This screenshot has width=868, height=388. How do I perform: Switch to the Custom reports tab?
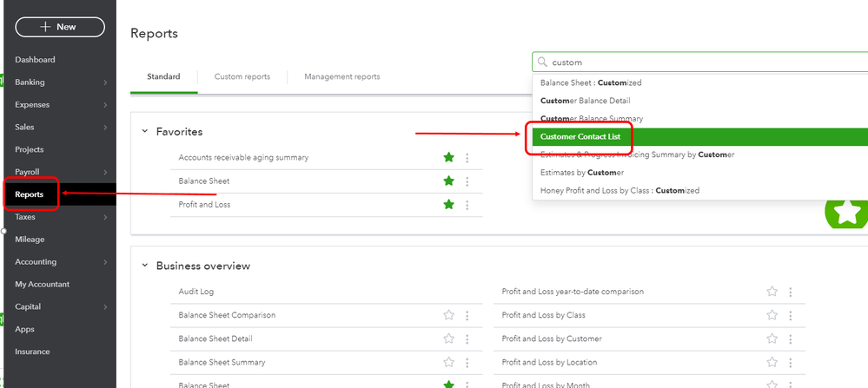click(x=242, y=76)
